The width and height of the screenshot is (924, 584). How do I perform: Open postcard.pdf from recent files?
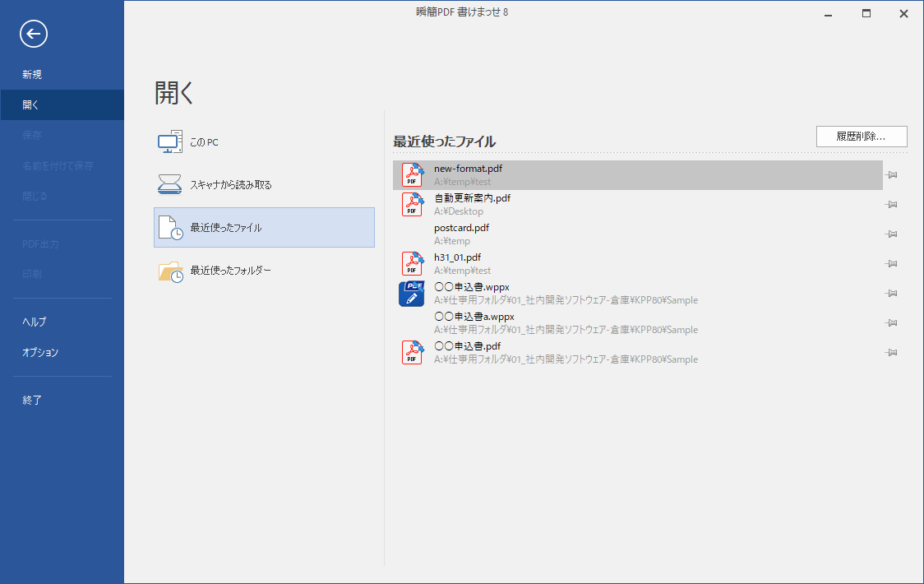coord(638,234)
